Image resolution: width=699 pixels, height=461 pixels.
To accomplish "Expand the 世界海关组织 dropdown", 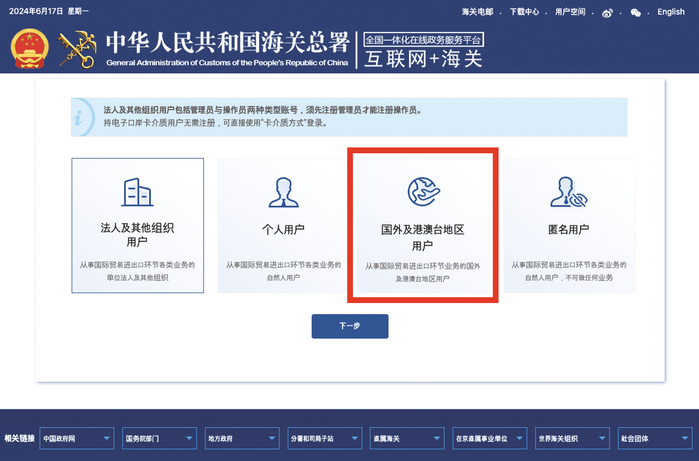I will (572, 439).
